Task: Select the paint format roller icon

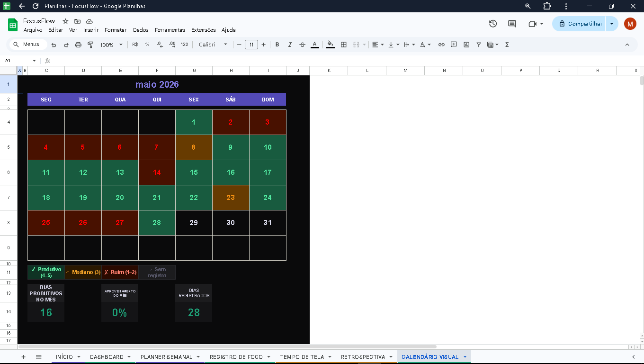Action: tap(90, 45)
